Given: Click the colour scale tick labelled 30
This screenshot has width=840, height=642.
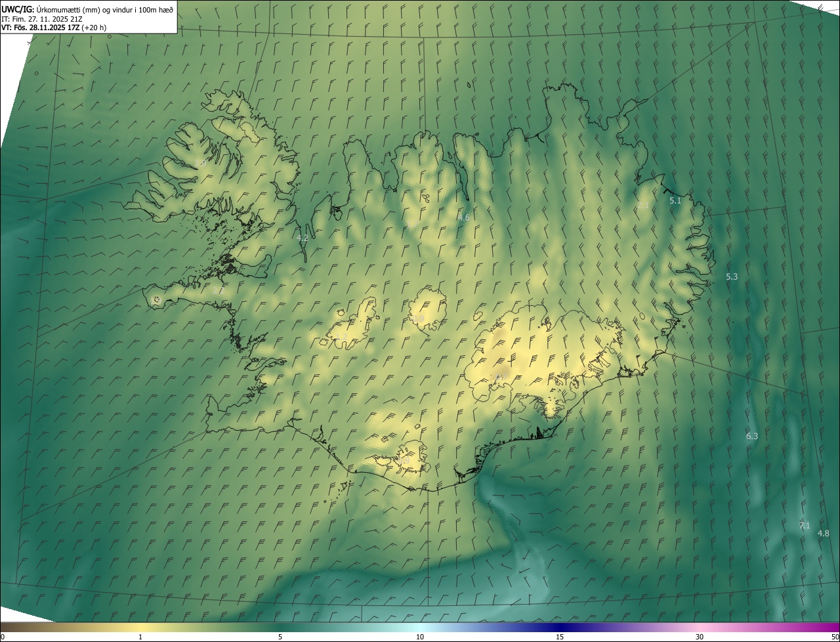Looking at the screenshot, I should pos(700,637).
